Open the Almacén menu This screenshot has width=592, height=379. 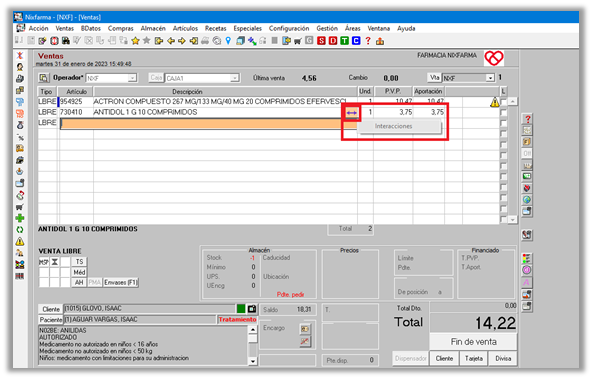pyautogui.click(x=153, y=28)
